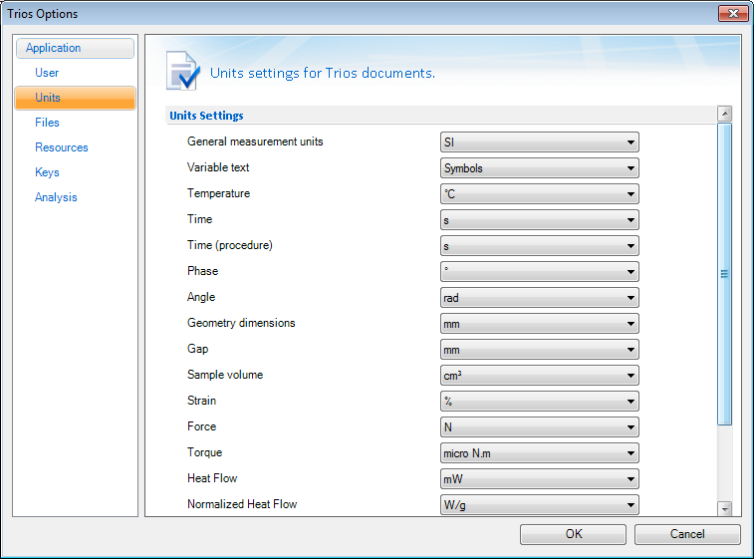Open the Phase units dropdown

click(x=540, y=272)
